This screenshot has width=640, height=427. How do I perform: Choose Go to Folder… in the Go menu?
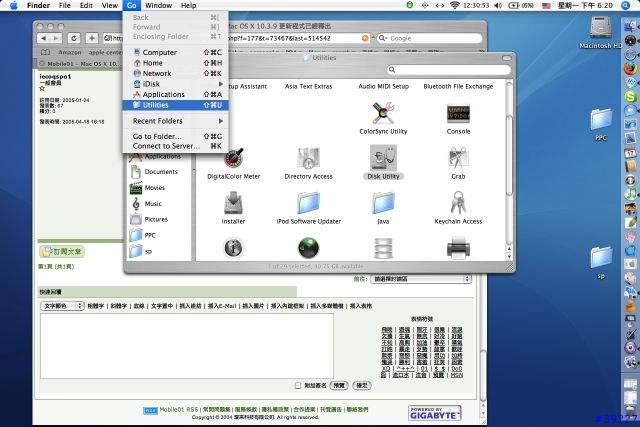pyautogui.click(x=176, y=136)
